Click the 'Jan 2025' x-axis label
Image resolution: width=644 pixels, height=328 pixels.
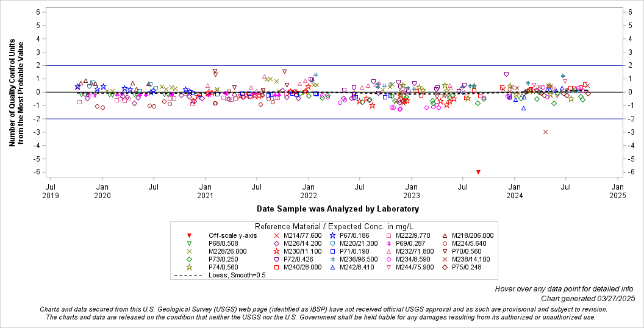point(618,191)
